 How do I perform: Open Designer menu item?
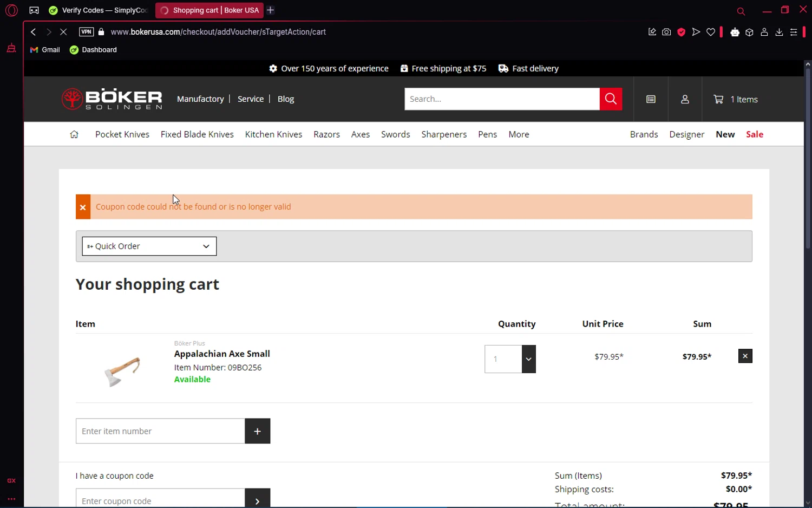pos(686,134)
